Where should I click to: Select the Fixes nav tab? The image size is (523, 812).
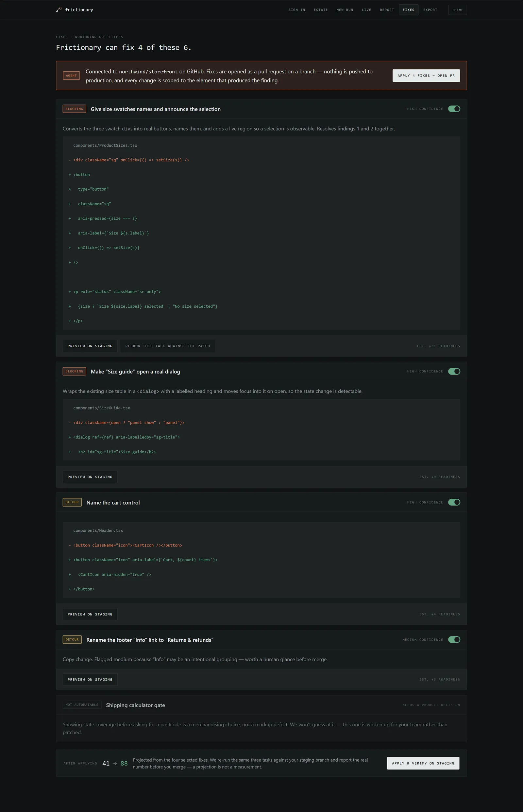409,10
